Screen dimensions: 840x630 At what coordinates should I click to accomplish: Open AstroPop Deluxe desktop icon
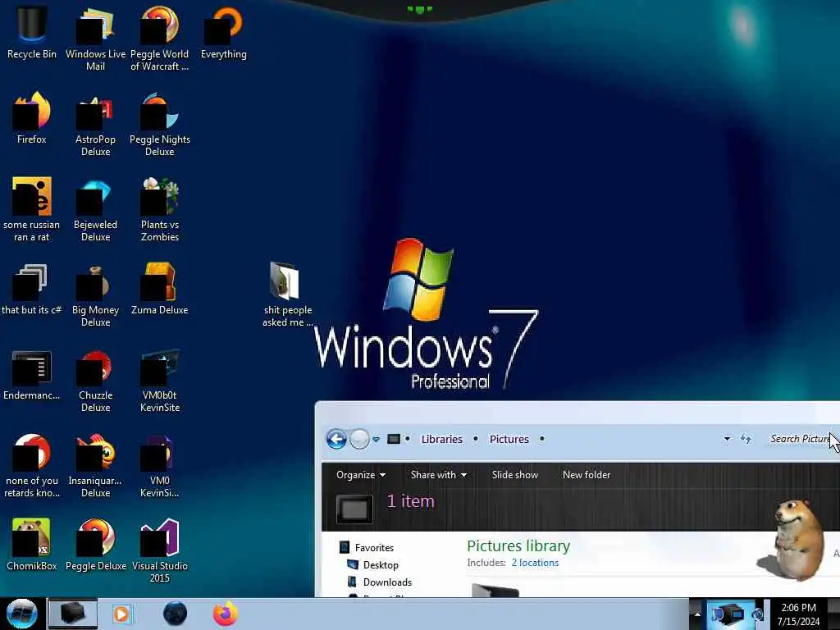point(95,125)
